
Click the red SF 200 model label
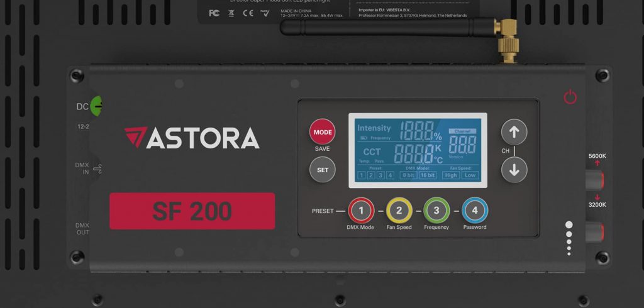[x=192, y=211]
